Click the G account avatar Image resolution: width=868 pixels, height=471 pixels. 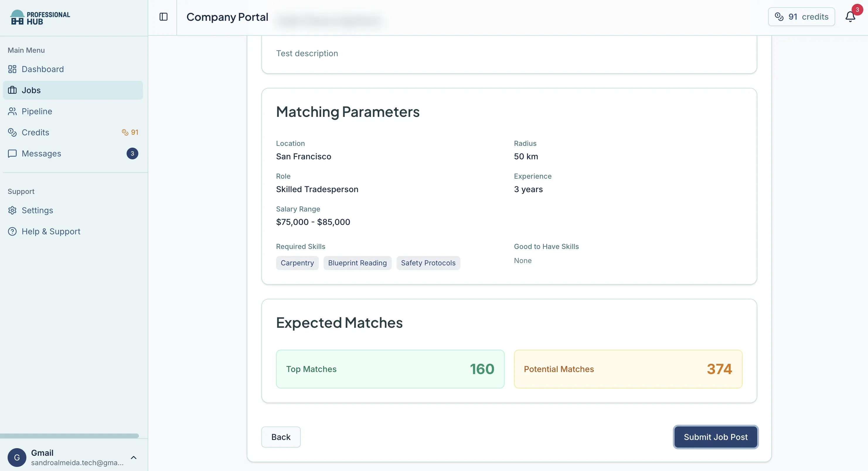click(17, 458)
